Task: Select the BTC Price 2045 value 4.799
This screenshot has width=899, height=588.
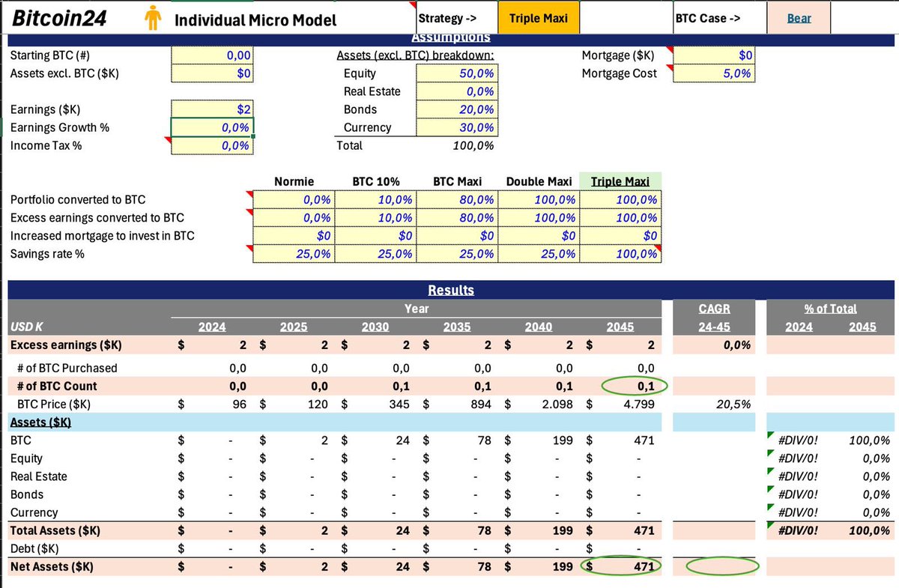Action: (620, 404)
